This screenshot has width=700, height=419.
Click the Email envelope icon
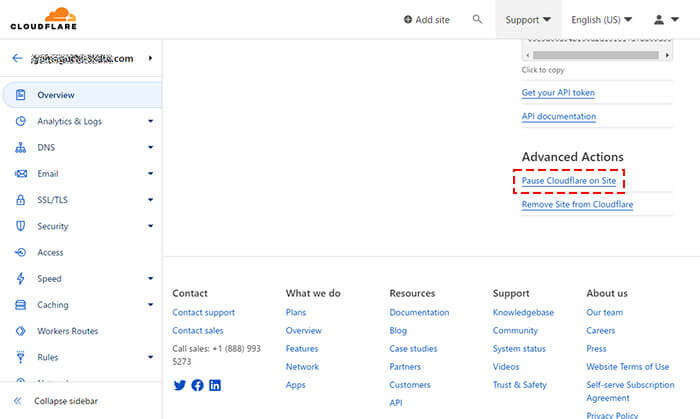pyautogui.click(x=21, y=174)
